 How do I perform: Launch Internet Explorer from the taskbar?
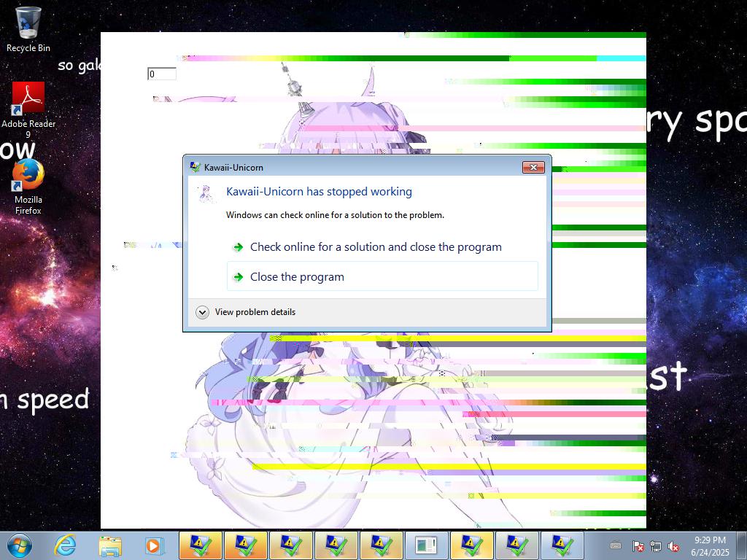[x=65, y=545]
